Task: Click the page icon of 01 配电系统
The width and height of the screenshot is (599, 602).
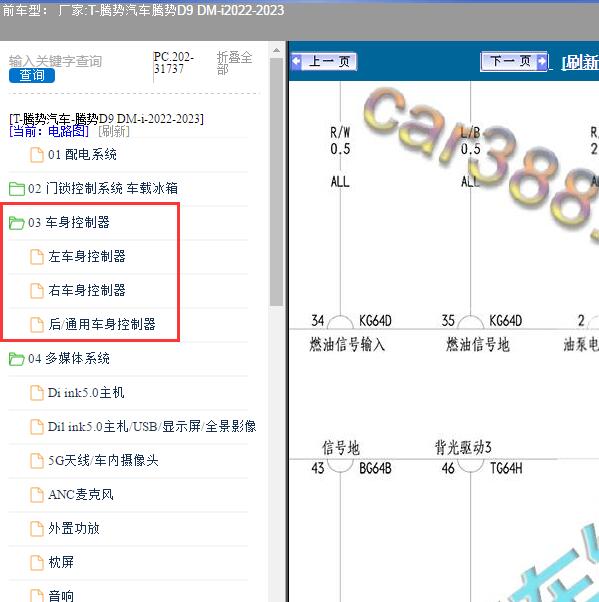Action: 37,155
